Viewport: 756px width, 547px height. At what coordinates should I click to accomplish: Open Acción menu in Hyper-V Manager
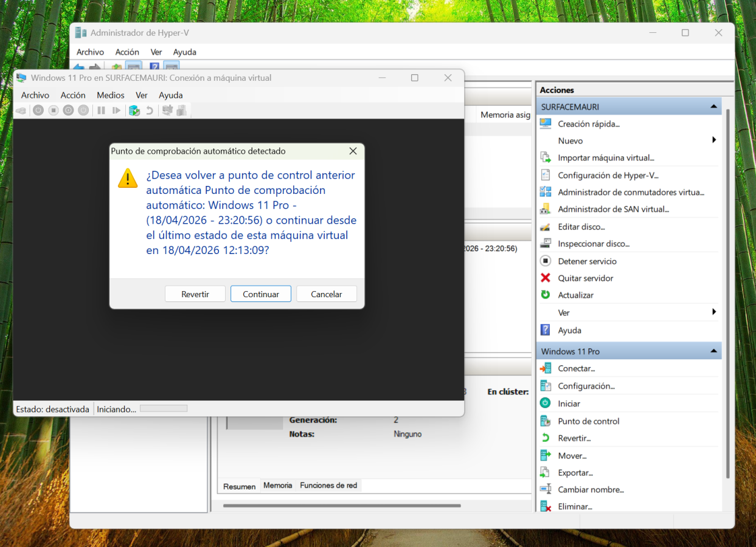click(127, 52)
